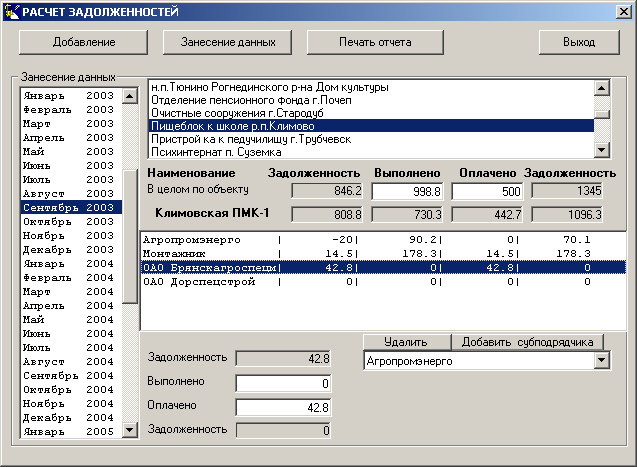This screenshot has height=467, width=637.
Task: Click Климовская ПМК-1 closing debt 1096.3
Action: pos(567,214)
